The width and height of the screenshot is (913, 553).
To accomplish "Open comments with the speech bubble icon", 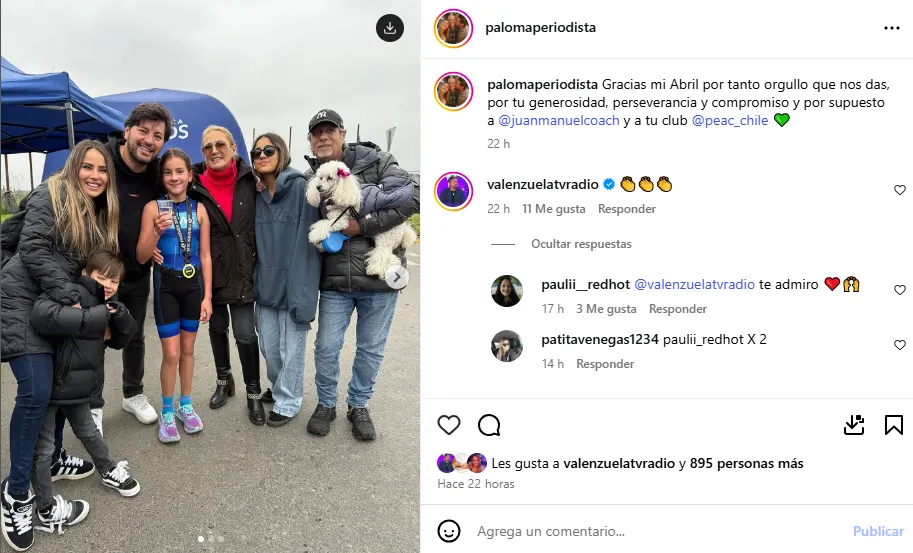I will click(489, 425).
